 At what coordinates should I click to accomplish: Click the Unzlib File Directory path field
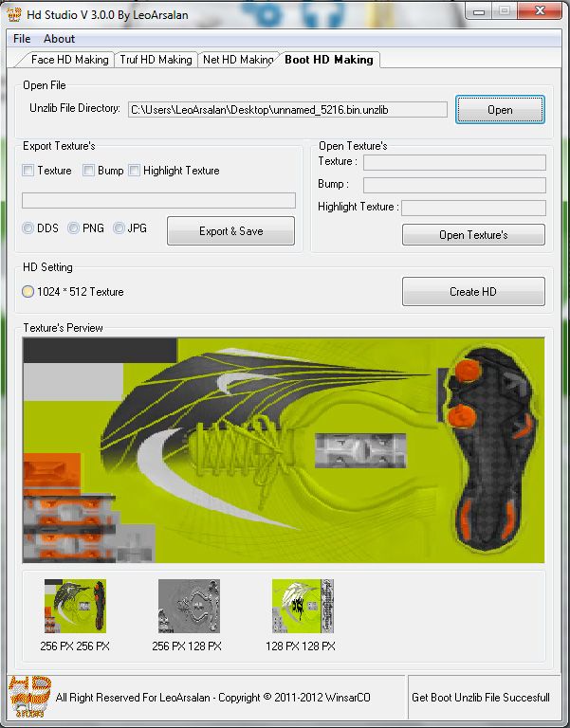coord(287,110)
